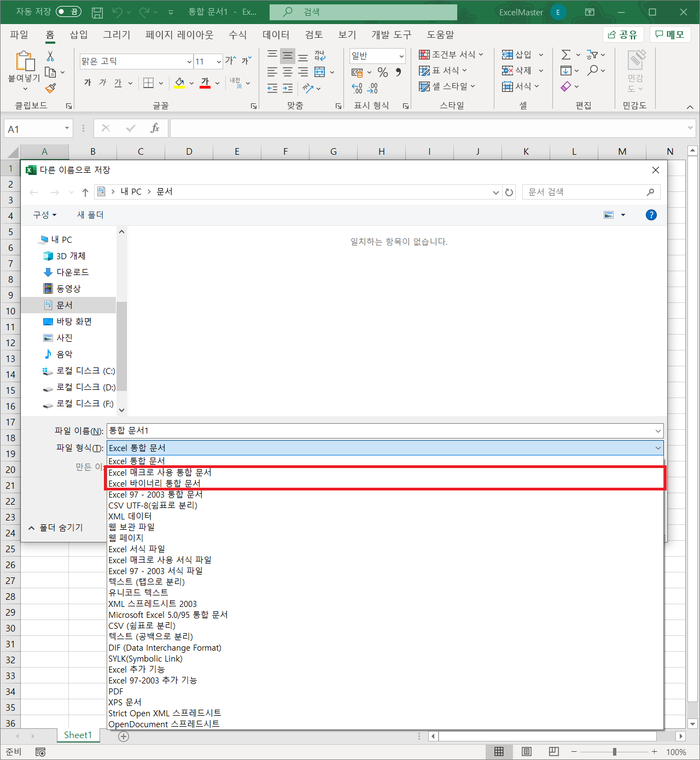Apply comma style number format
The width and height of the screenshot is (700, 760).
coord(398,72)
